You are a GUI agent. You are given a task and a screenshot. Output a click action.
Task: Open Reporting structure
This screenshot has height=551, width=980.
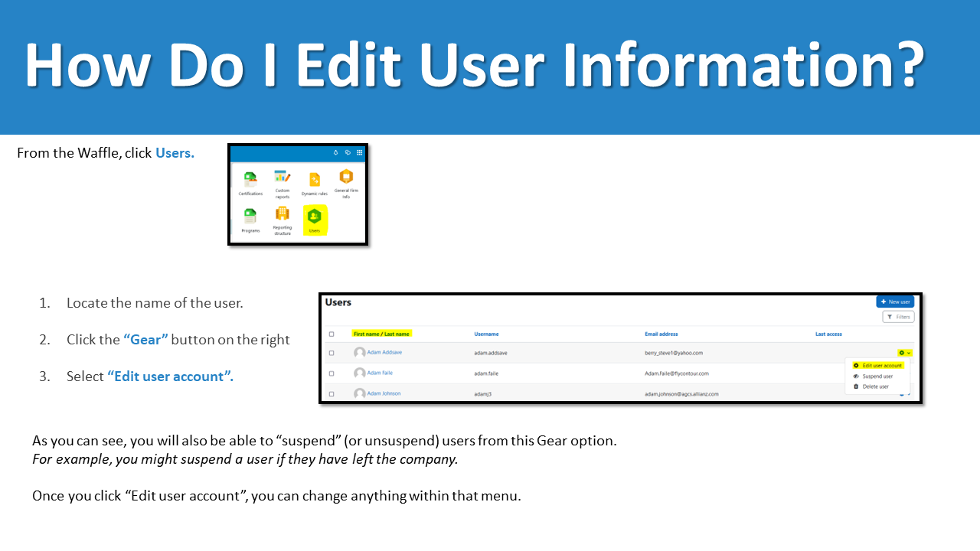(282, 214)
